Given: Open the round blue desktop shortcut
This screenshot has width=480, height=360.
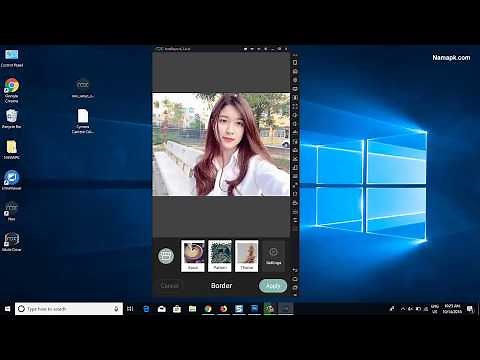Looking at the screenshot, I should [x=12, y=180].
